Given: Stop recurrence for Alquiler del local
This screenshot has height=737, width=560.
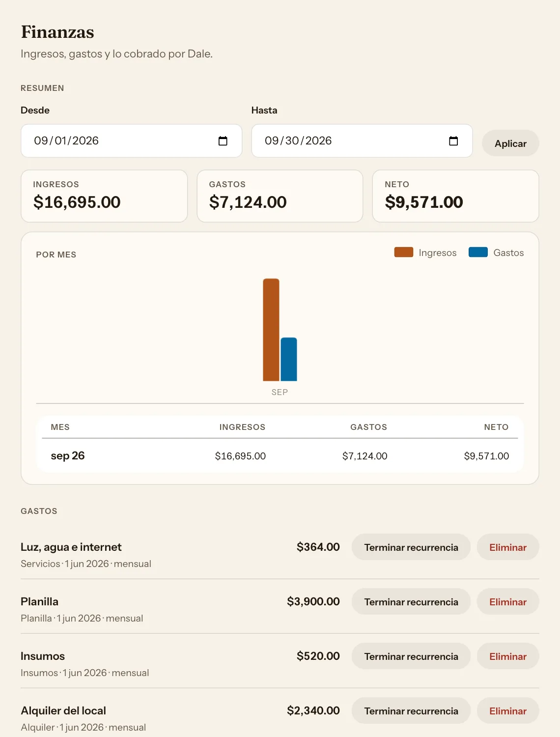Looking at the screenshot, I should pos(411,711).
